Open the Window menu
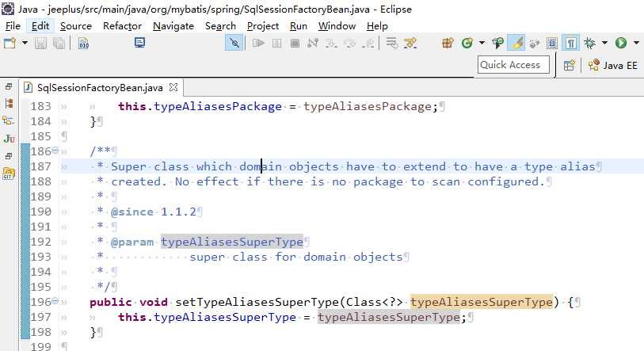This screenshot has width=644, height=351. [x=337, y=26]
